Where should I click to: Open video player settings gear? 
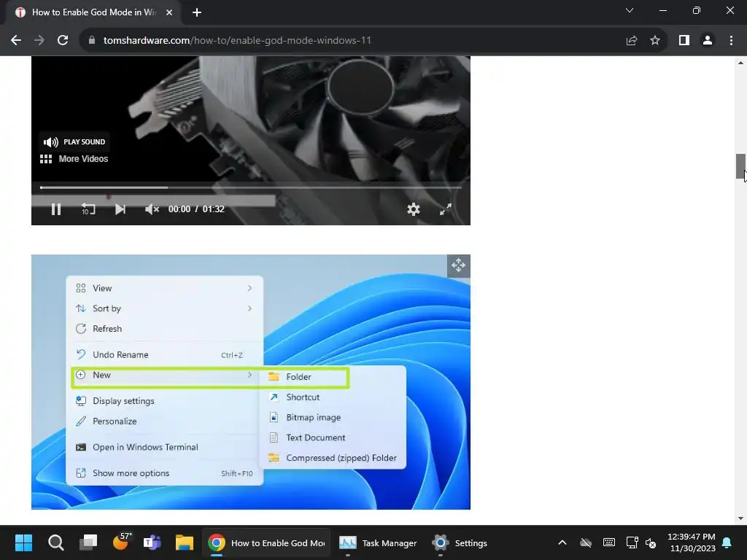coord(414,209)
